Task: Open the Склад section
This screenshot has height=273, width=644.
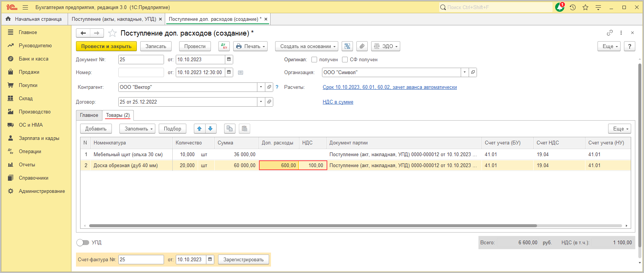Action: [26, 98]
